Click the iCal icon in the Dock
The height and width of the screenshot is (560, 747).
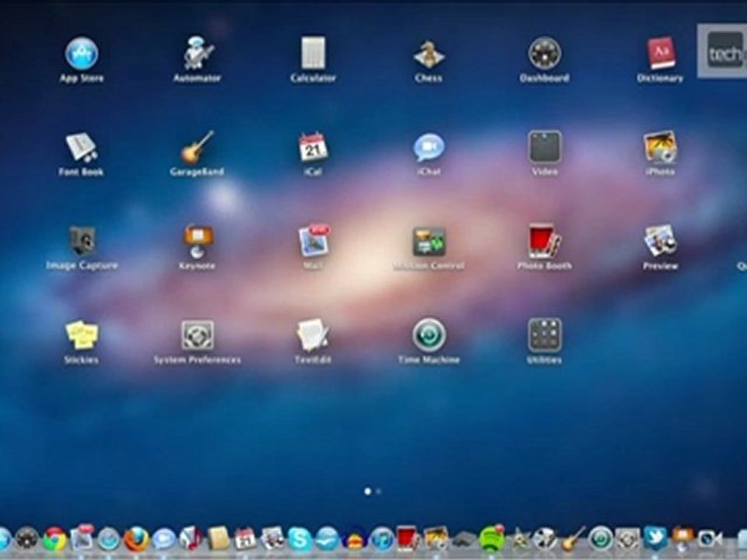coord(245,540)
